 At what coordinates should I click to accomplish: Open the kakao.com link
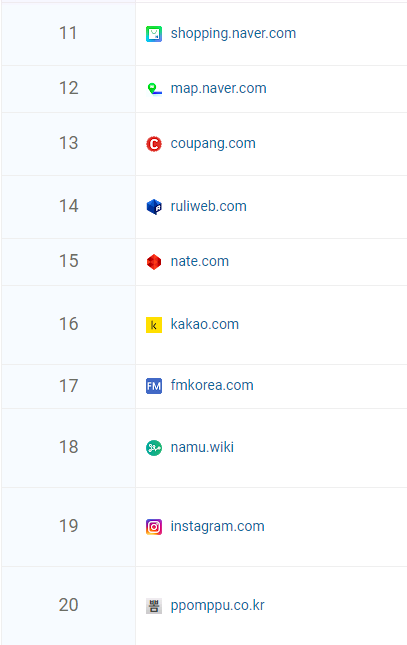[205, 324]
